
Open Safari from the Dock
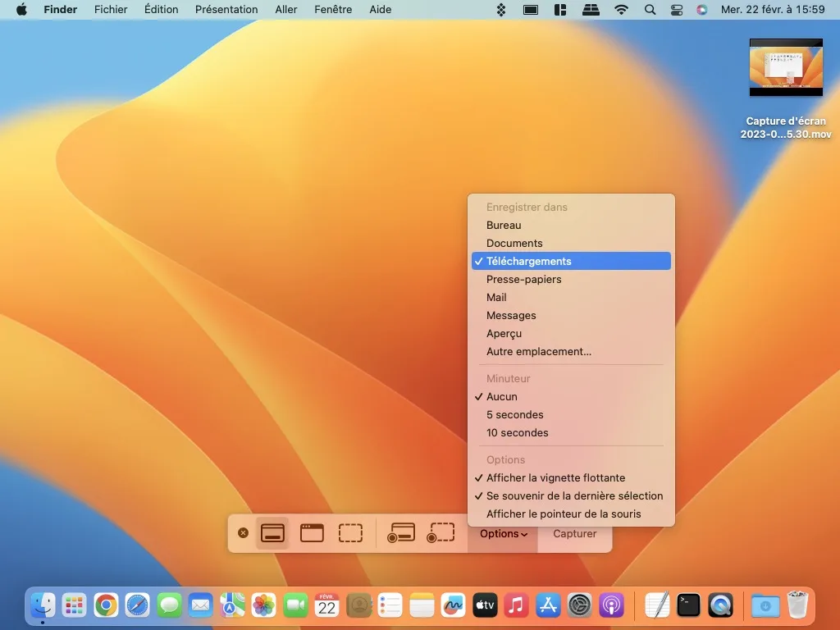pyautogui.click(x=137, y=605)
